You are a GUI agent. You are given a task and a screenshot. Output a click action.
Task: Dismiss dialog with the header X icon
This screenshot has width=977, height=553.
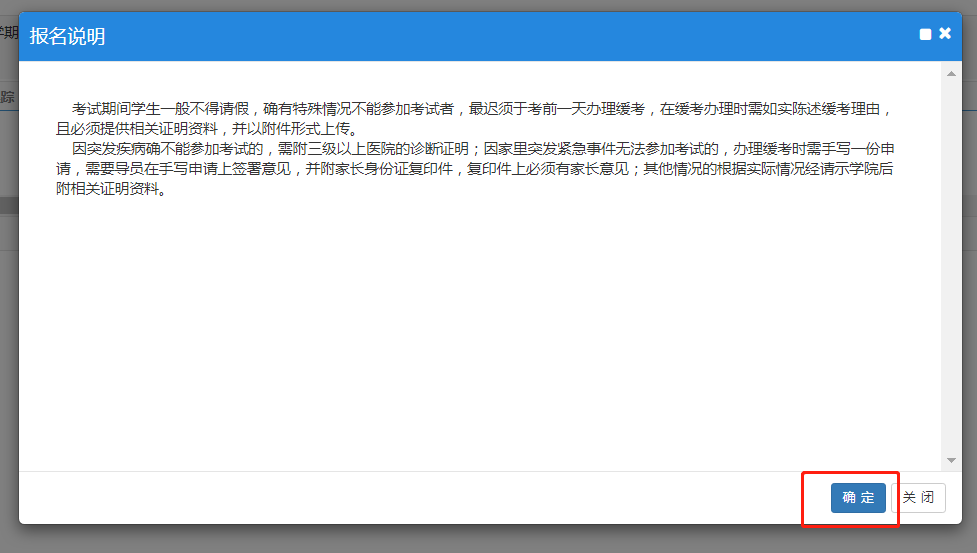(945, 34)
